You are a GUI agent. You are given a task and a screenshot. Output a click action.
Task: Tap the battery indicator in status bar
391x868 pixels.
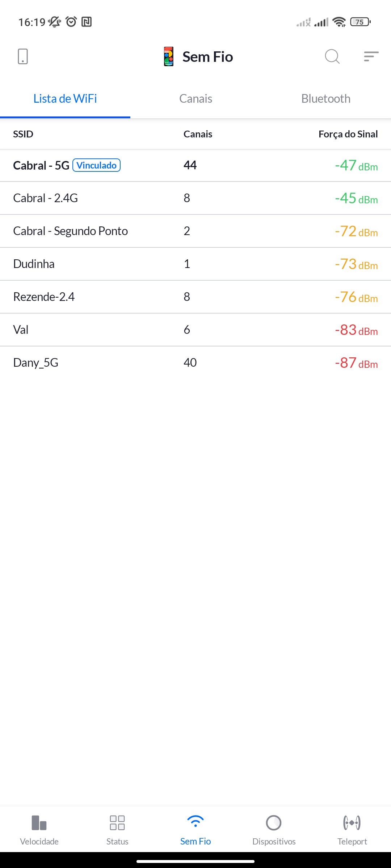pyautogui.click(x=360, y=22)
